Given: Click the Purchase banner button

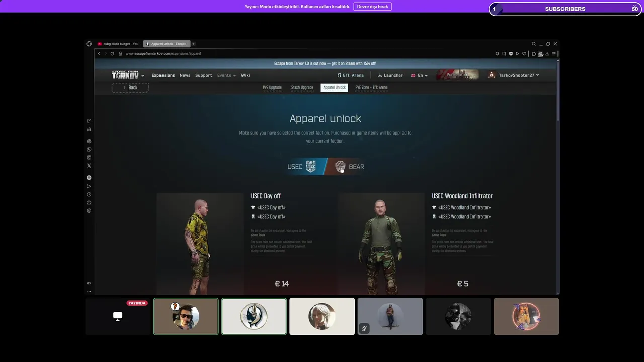Looking at the screenshot, I should (457, 75).
